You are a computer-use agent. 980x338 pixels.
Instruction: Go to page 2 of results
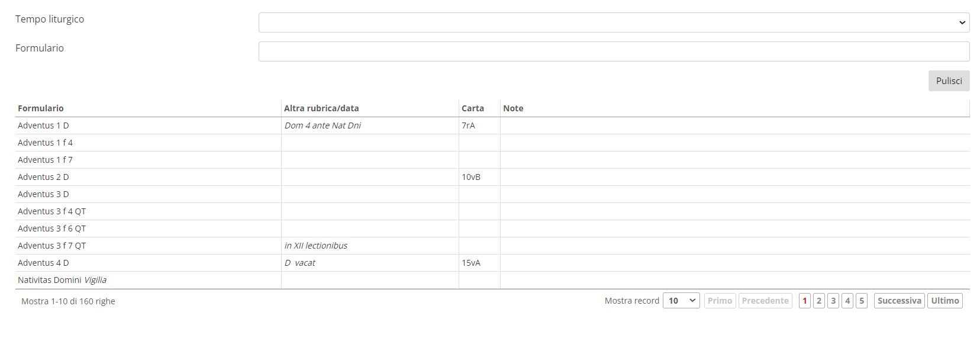819,301
